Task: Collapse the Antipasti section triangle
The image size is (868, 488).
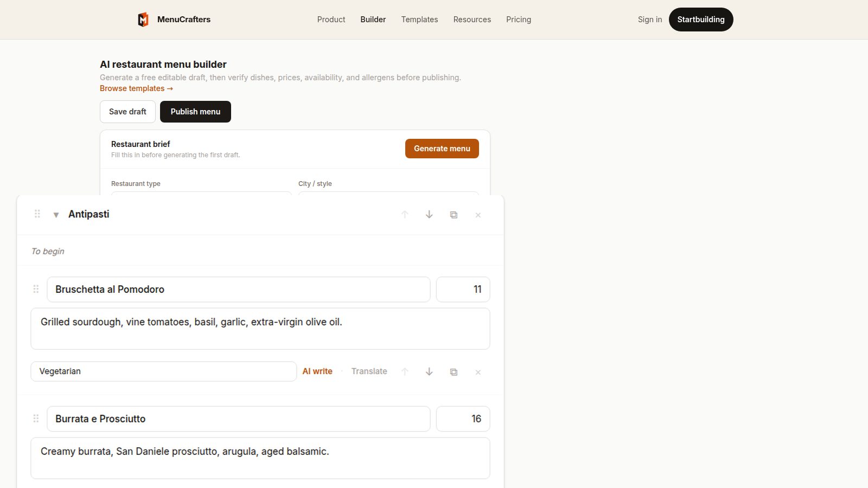Action: click(56, 215)
